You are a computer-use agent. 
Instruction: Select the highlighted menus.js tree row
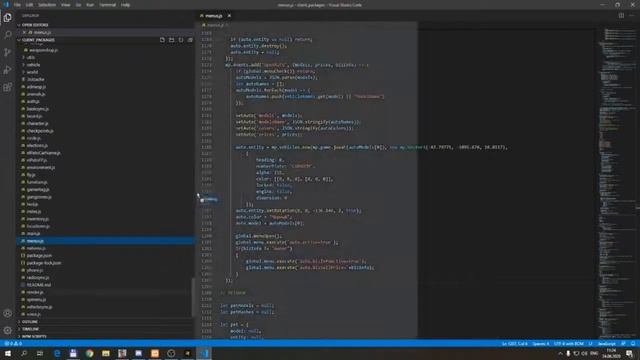106,241
